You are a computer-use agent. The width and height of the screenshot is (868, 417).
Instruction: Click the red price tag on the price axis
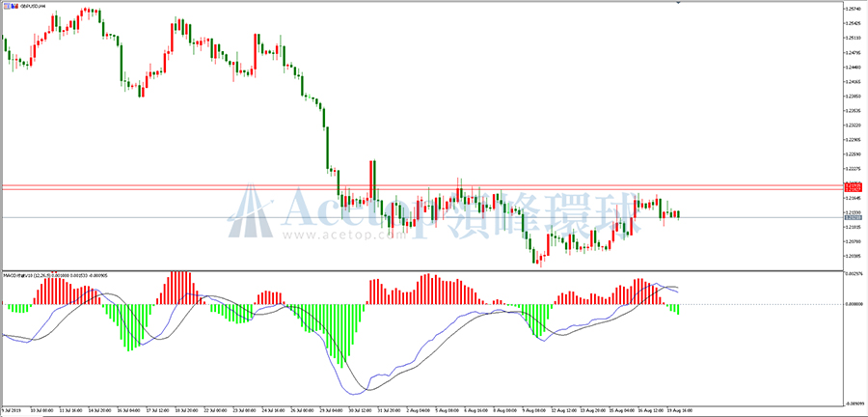(x=854, y=187)
